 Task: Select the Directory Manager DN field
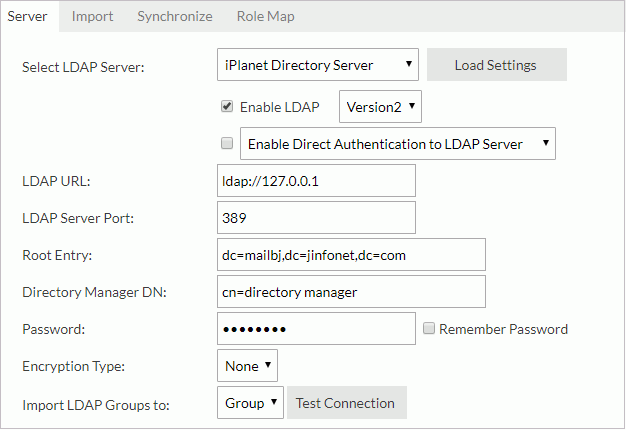350,291
